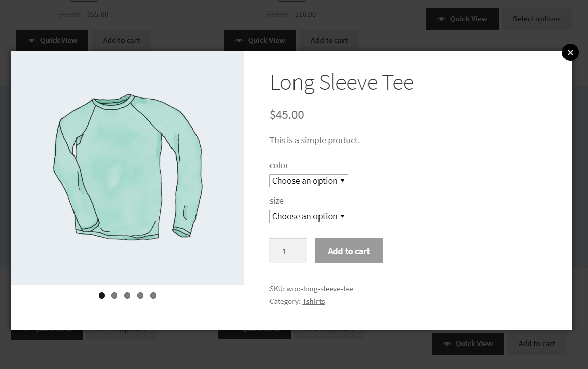Jump to the last slide via fifth dot

point(153,295)
